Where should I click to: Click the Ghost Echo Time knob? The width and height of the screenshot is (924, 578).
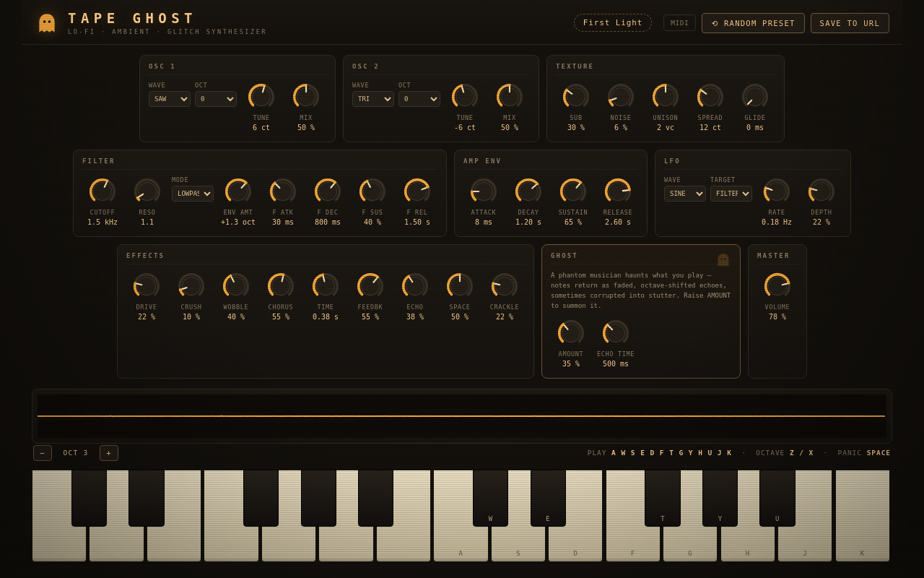[616, 333]
